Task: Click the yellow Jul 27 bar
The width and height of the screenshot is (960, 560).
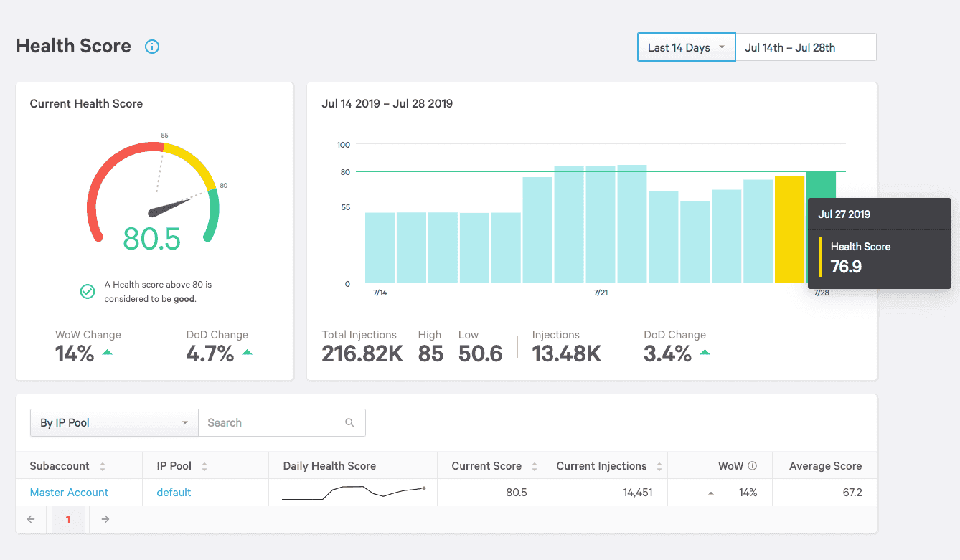Action: pos(789,229)
